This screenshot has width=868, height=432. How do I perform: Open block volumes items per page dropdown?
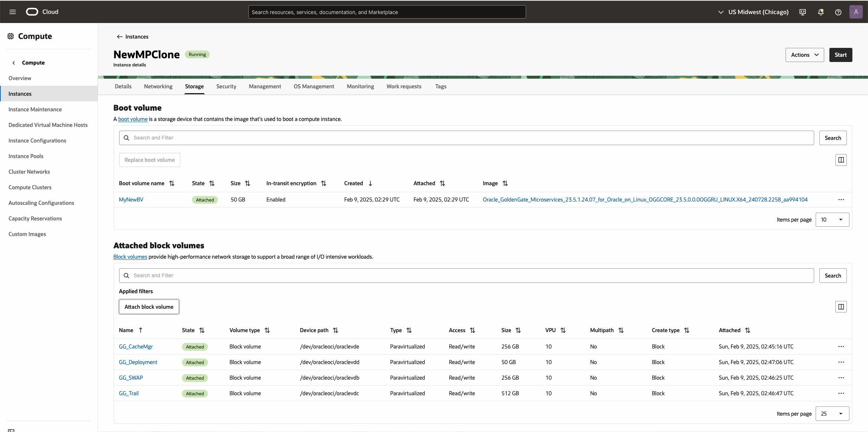tap(832, 414)
